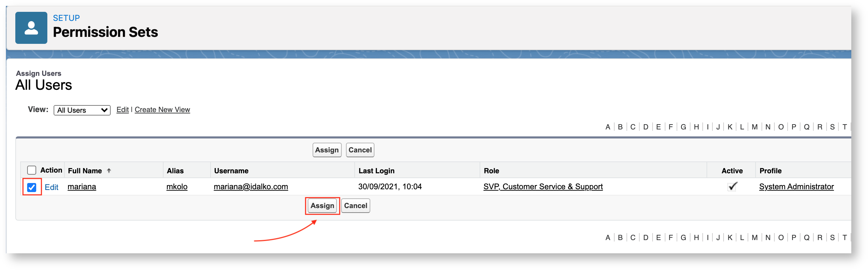This screenshot has width=868, height=270.
Task: Click the top Assign button
Action: click(326, 150)
